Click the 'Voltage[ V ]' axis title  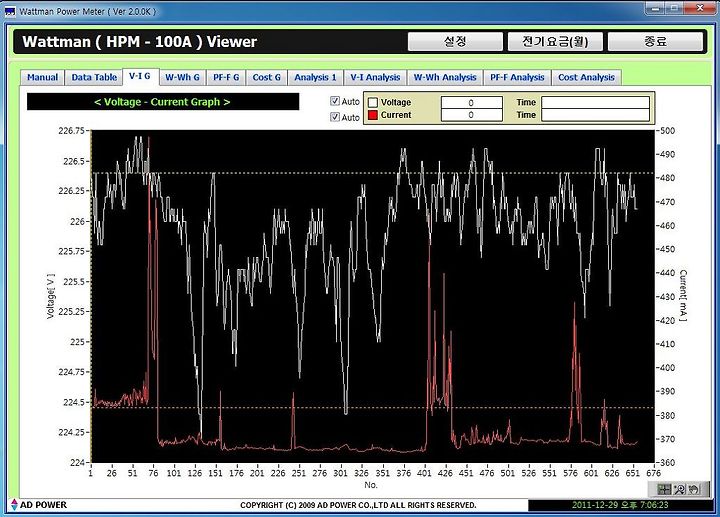(x=51, y=296)
